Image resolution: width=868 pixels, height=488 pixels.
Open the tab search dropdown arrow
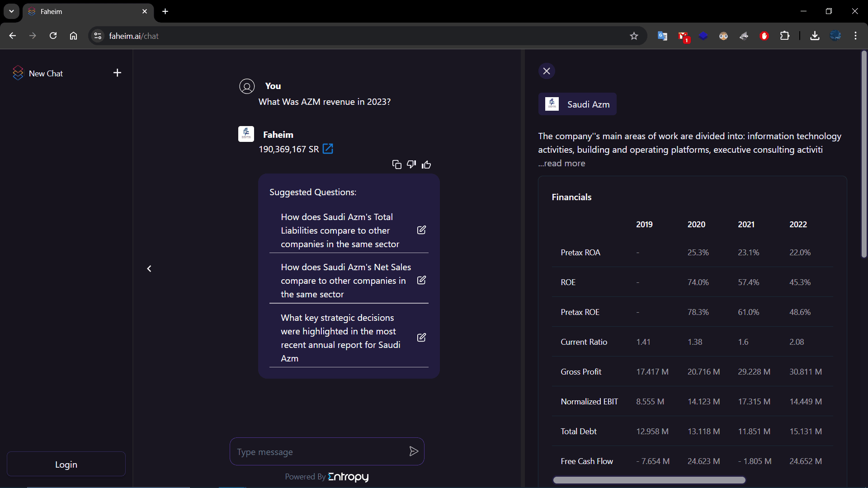[x=11, y=11]
